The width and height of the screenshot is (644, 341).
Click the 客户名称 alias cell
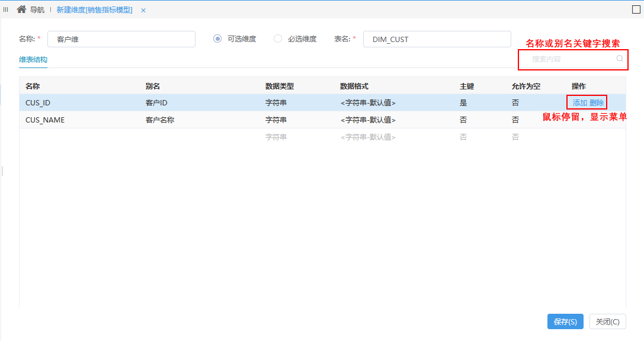coord(160,120)
